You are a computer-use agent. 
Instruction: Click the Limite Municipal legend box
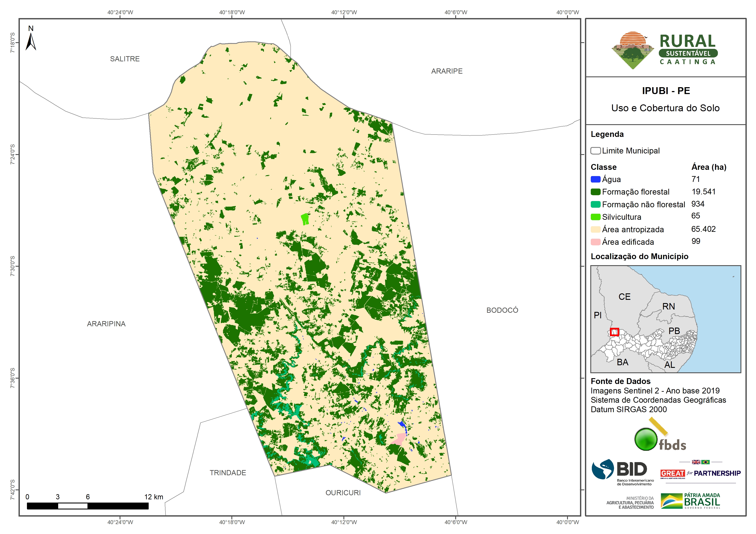[595, 151]
